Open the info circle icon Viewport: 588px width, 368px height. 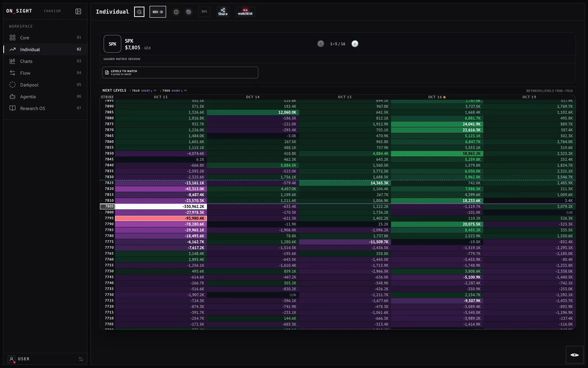point(176,12)
